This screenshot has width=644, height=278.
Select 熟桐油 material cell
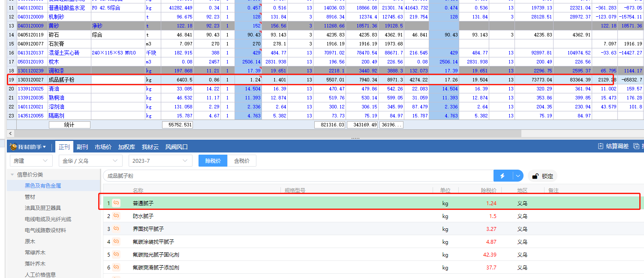69,98
